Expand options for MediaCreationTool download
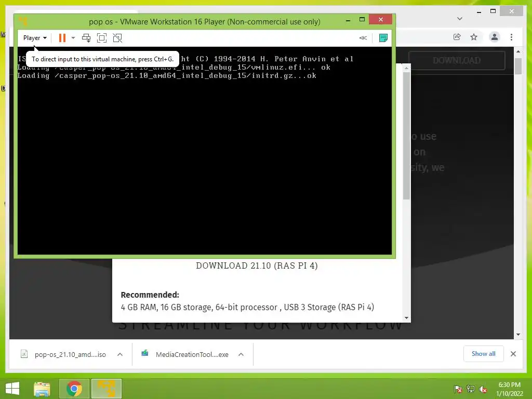Image resolution: width=532 pixels, height=399 pixels. [x=241, y=354]
